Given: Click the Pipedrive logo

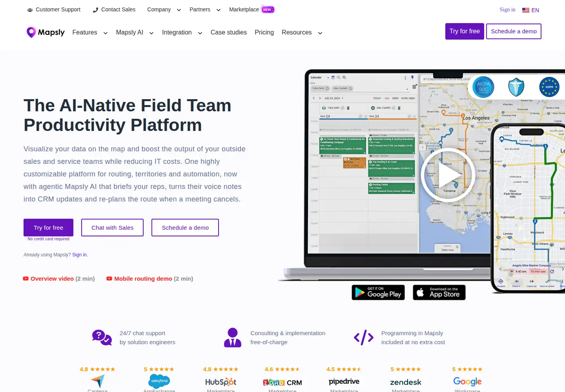Looking at the screenshot, I should [344, 382].
